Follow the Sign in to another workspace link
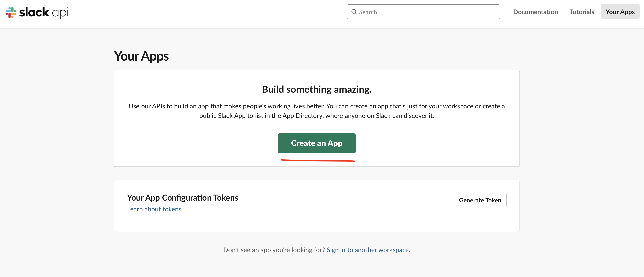Viewport: 644px width, 277px height. click(x=368, y=250)
